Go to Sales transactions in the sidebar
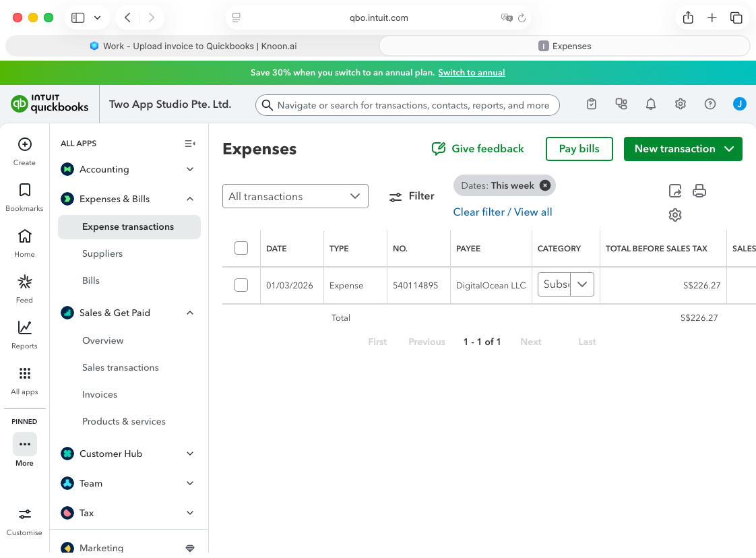Viewport: 756px width, 558px height. [x=120, y=367]
